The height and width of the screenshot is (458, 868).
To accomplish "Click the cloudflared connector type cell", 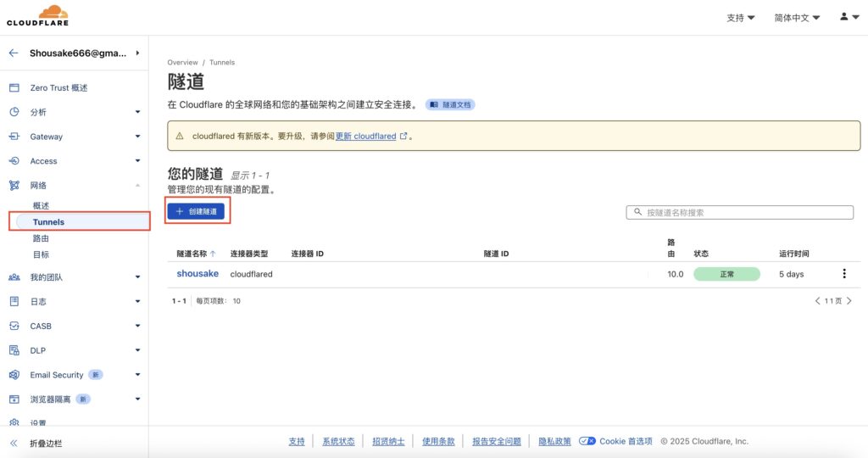I will (251, 274).
